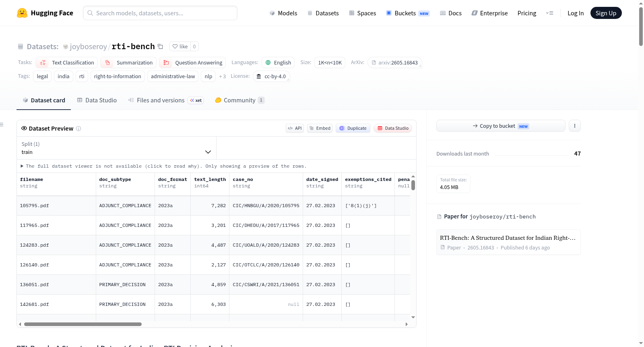Select the CIC/CSWRI/A/2021/136051 case number cell
The image size is (644, 347).
pos(266,285)
